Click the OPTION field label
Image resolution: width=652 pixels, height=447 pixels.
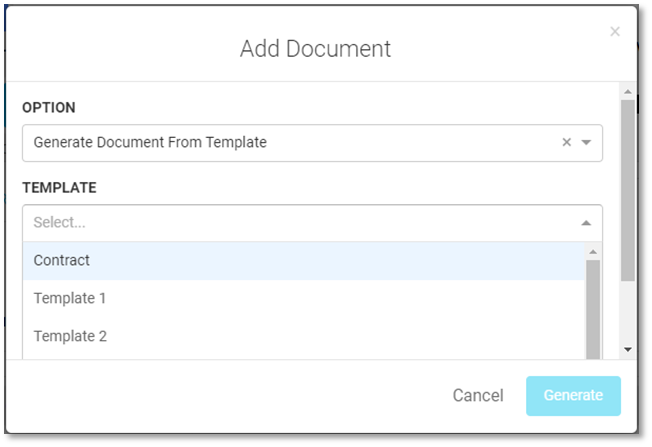(x=49, y=108)
